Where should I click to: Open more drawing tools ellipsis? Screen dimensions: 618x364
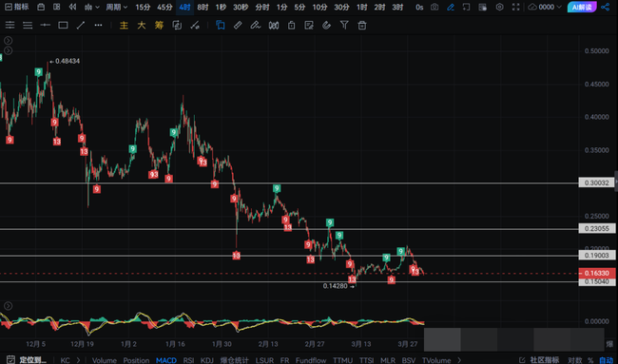98,26
